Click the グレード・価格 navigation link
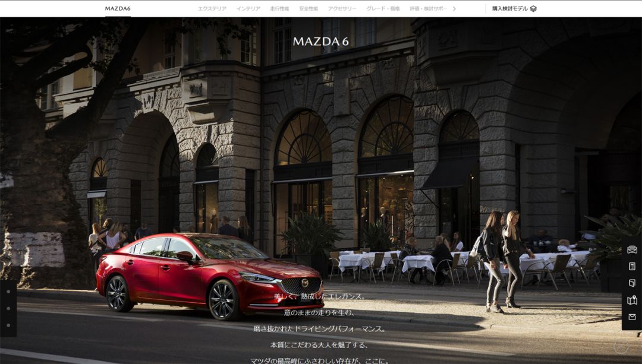 pyautogui.click(x=383, y=9)
